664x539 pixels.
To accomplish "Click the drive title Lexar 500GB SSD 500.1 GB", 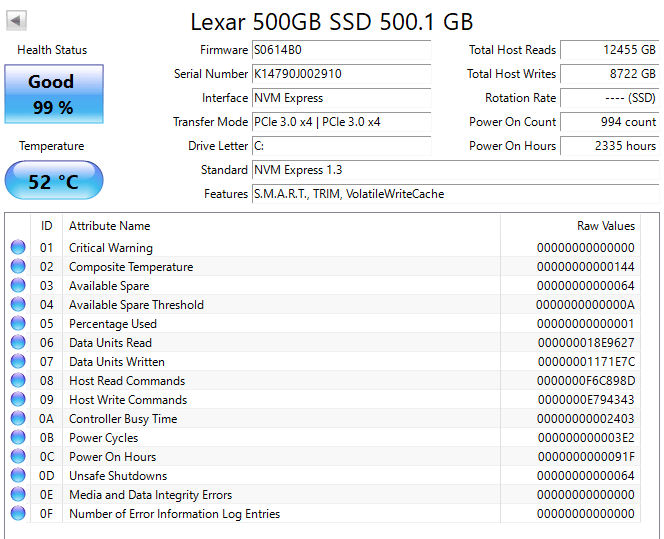I will (x=332, y=22).
